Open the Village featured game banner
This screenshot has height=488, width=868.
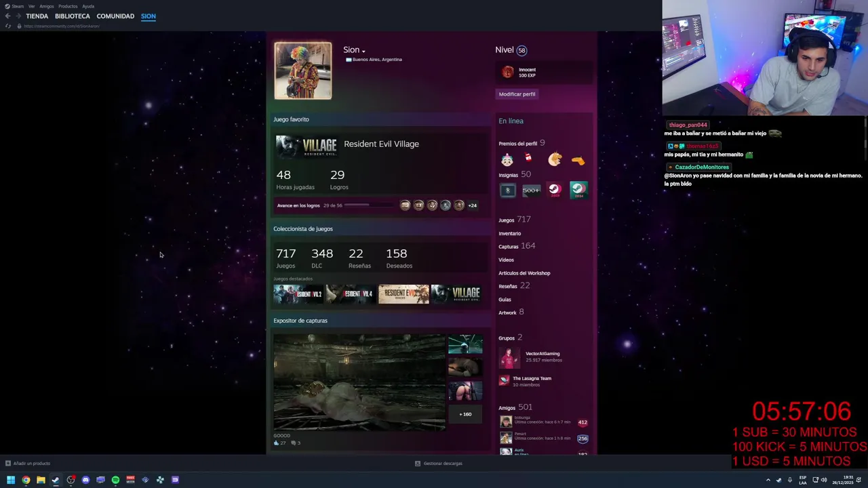point(456,293)
